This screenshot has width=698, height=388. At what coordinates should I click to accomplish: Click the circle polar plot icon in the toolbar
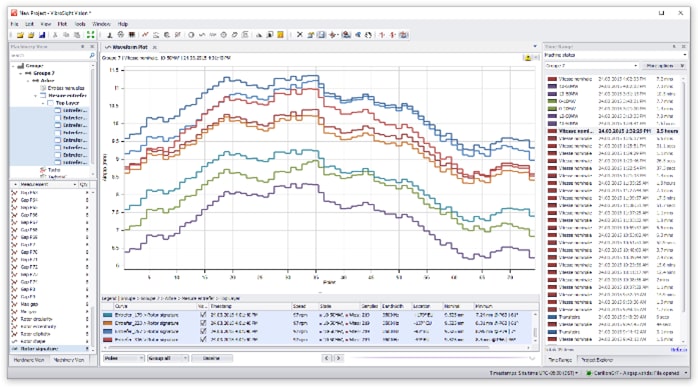tap(191, 35)
